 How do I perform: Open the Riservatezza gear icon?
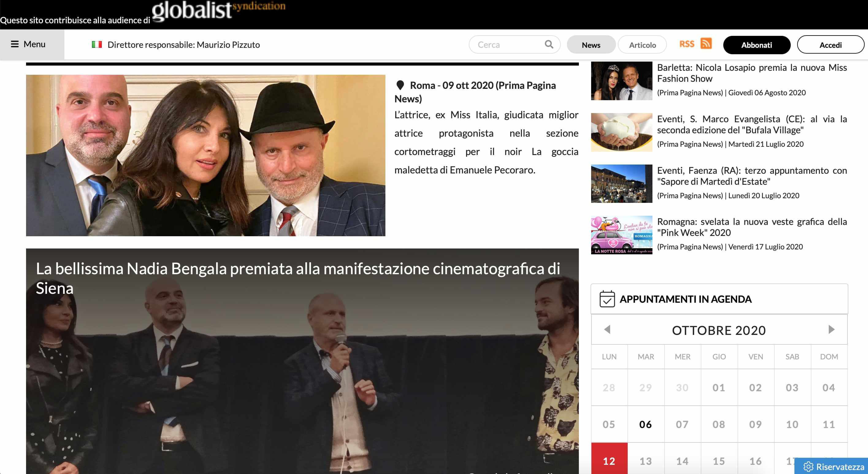pos(808,467)
